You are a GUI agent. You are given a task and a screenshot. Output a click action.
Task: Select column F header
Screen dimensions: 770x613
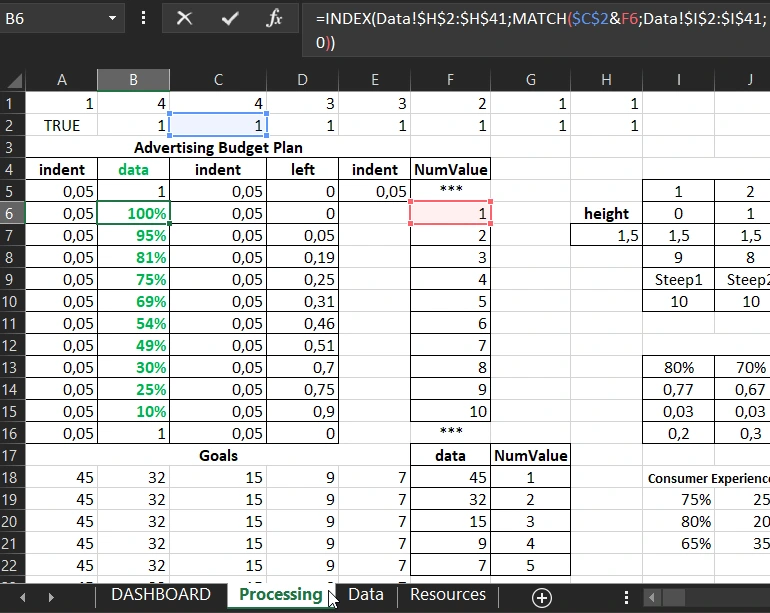coord(450,80)
